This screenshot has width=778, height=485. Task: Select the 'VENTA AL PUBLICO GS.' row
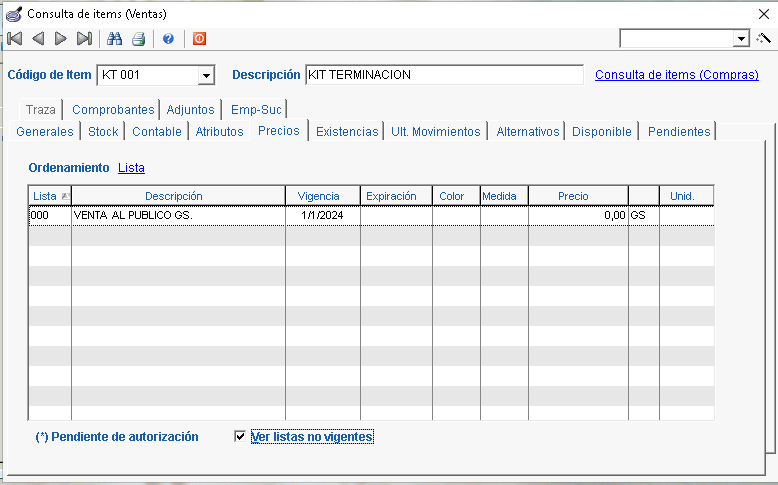pos(177,215)
